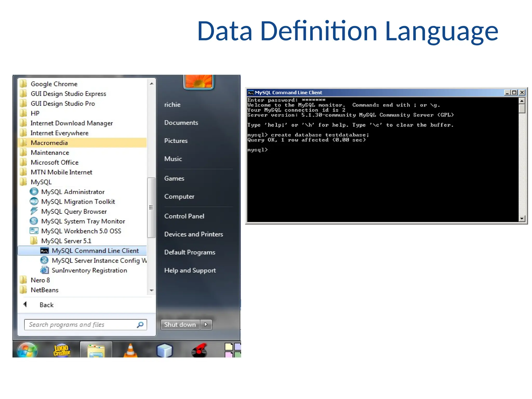Maximize the MySQL Command Line Client window
The height and width of the screenshot is (399, 532).
tap(514, 93)
